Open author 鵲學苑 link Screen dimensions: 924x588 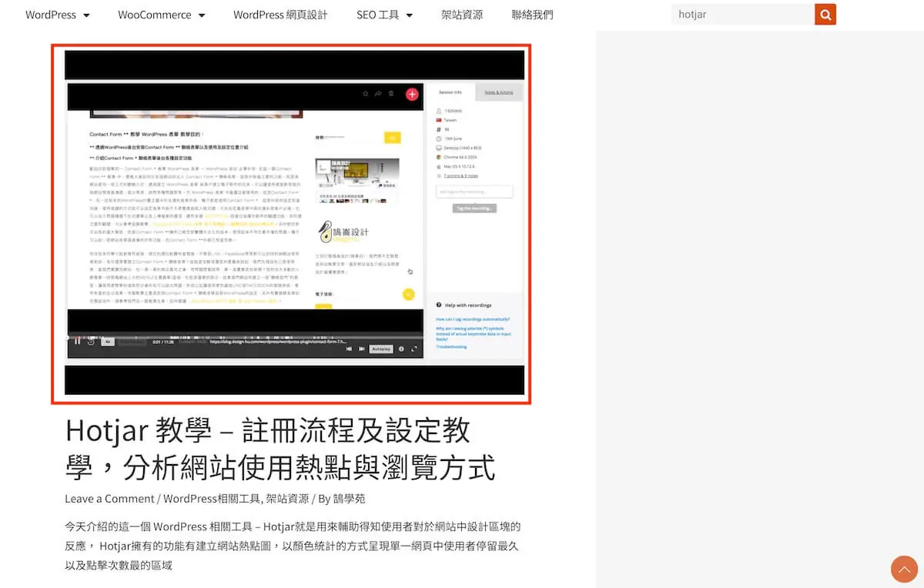click(x=350, y=499)
